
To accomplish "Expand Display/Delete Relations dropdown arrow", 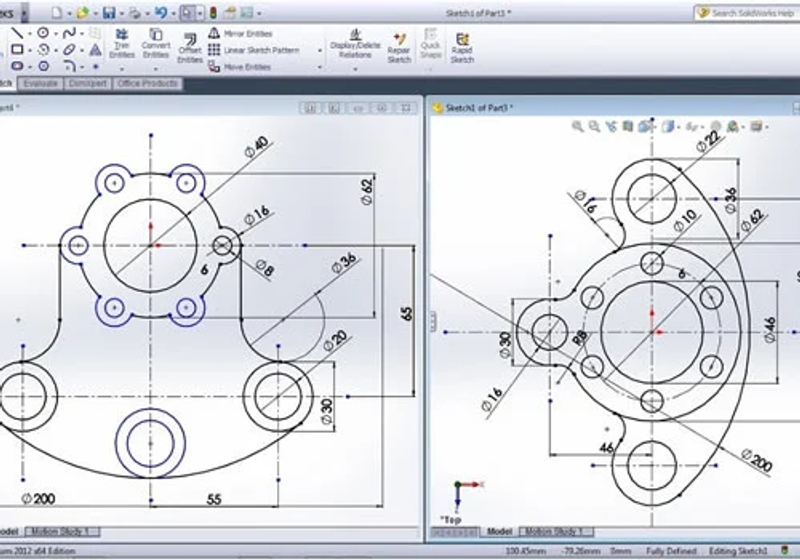I will point(355,69).
